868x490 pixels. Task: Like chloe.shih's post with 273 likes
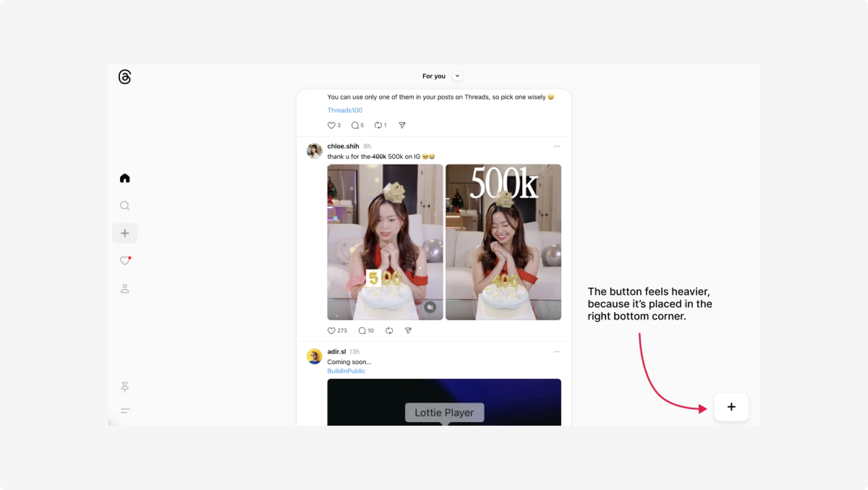[x=331, y=331]
